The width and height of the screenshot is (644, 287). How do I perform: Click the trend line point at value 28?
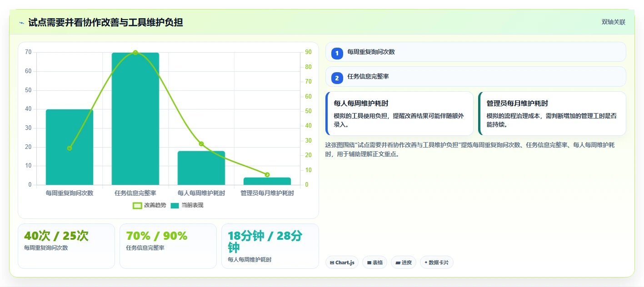pyautogui.click(x=201, y=144)
